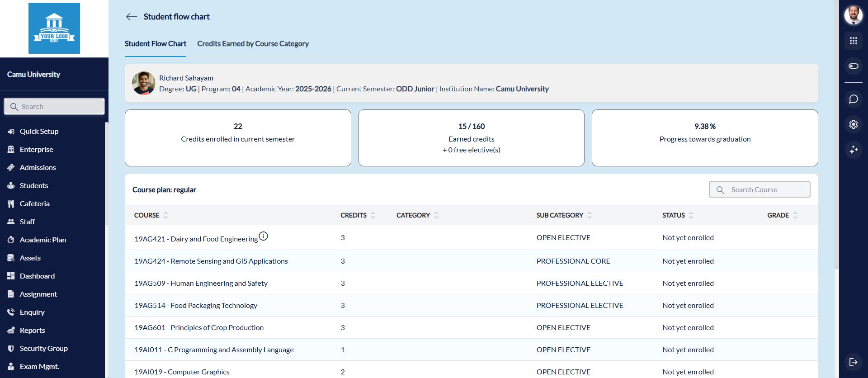Sort table by Grade column
Viewport: 868px width, 378px height.
(795, 215)
